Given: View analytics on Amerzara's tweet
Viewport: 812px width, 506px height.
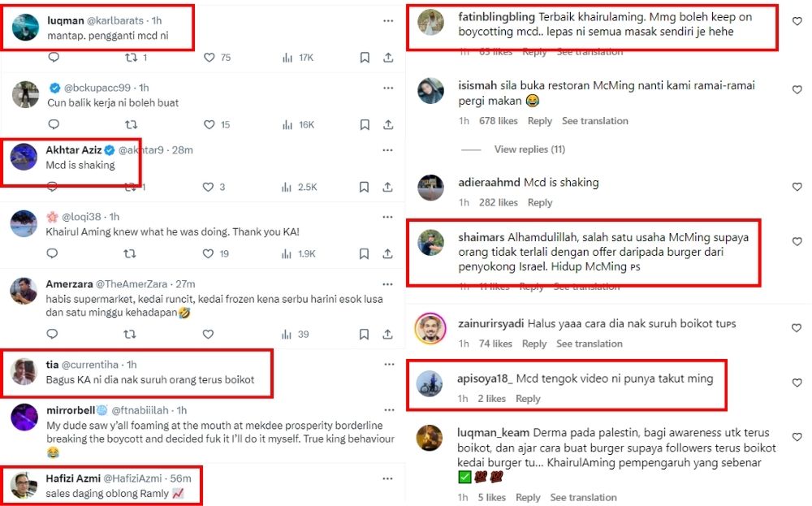Looking at the screenshot, I should point(287,335).
